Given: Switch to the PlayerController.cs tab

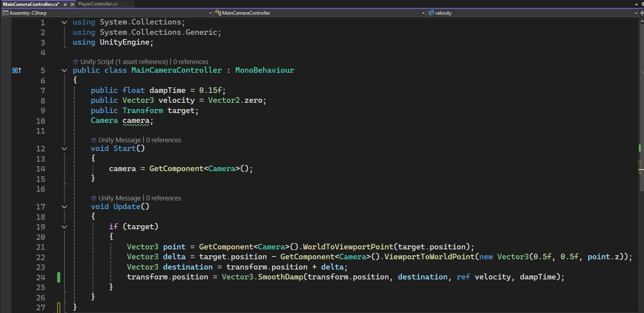Looking at the screenshot, I should [x=98, y=4].
